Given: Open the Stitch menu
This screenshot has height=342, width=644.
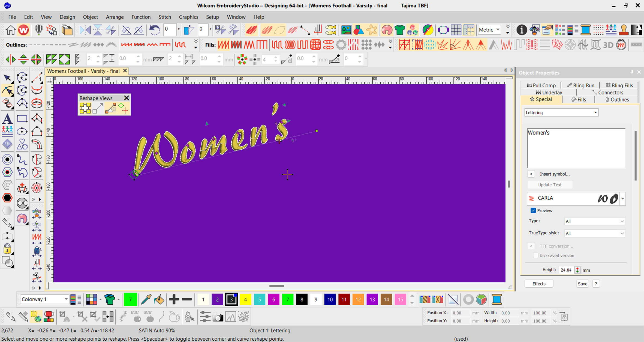Looking at the screenshot, I should click(x=165, y=17).
